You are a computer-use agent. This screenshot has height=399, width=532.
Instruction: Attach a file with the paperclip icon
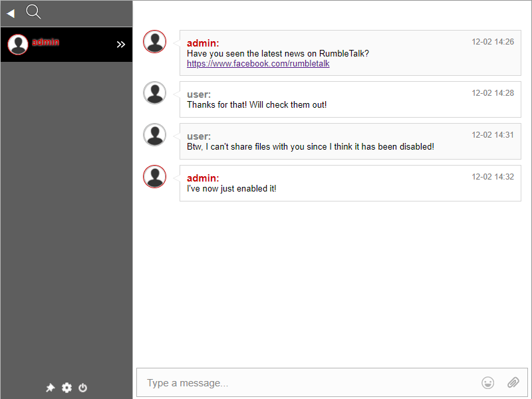pos(513,382)
